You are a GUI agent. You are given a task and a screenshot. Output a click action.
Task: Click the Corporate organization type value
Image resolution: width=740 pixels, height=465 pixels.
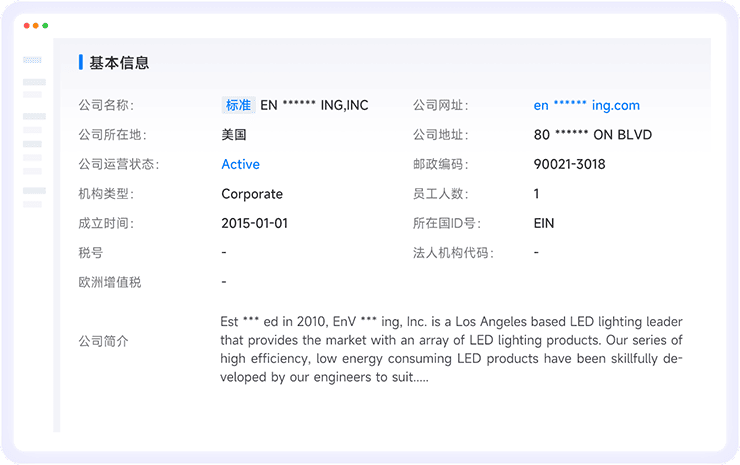[252, 194]
